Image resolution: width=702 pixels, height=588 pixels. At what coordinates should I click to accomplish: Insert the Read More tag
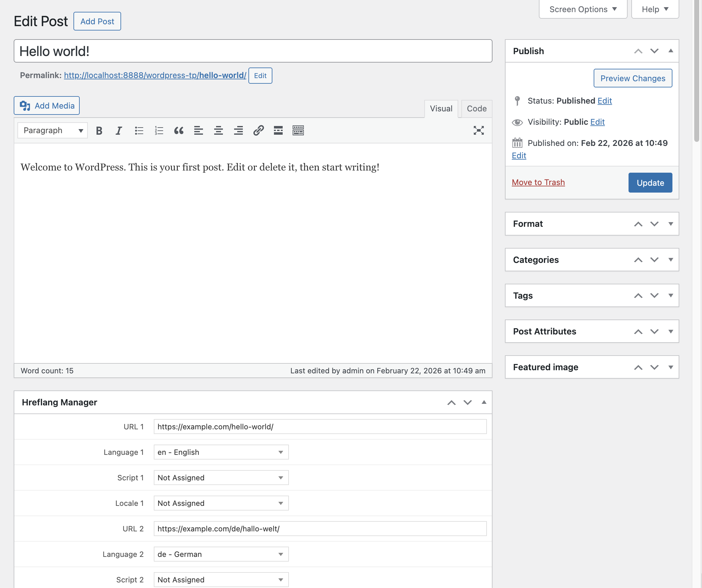(278, 131)
